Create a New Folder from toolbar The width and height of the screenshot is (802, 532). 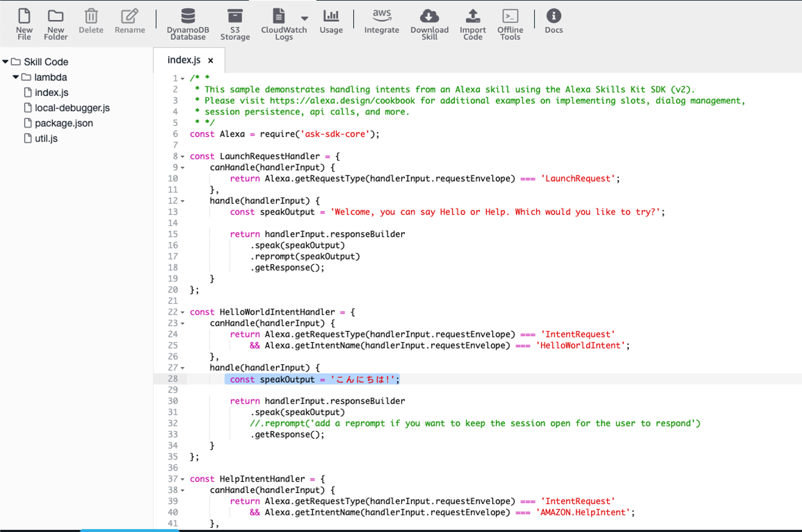[56, 16]
